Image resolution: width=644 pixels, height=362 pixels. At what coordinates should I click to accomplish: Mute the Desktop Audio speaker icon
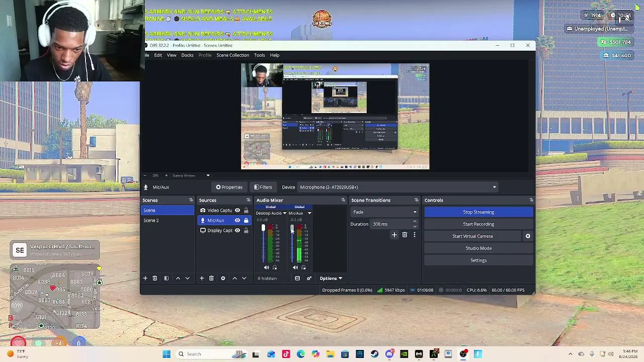(266, 267)
